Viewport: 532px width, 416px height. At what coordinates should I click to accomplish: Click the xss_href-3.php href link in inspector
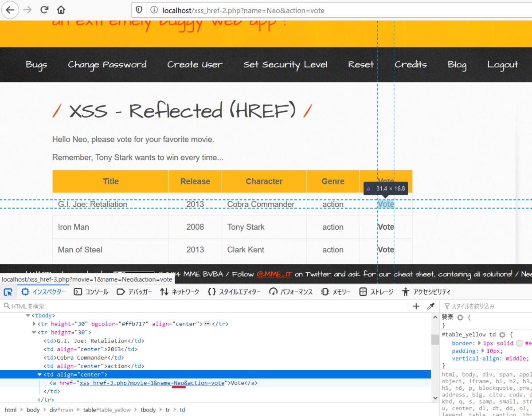(152, 383)
